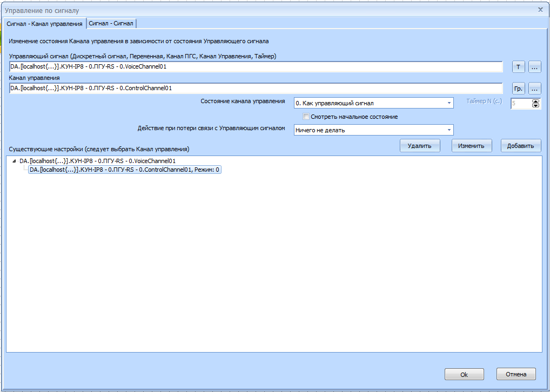Decrease Таймер N value with down arrow
Viewport: 550px width, 392px height.
(x=535, y=105)
